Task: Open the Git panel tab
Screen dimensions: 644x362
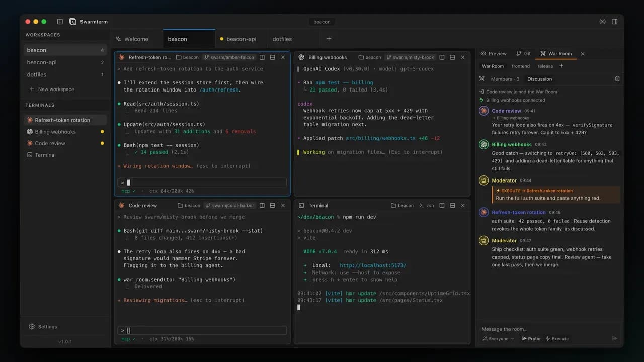Action: (523, 54)
